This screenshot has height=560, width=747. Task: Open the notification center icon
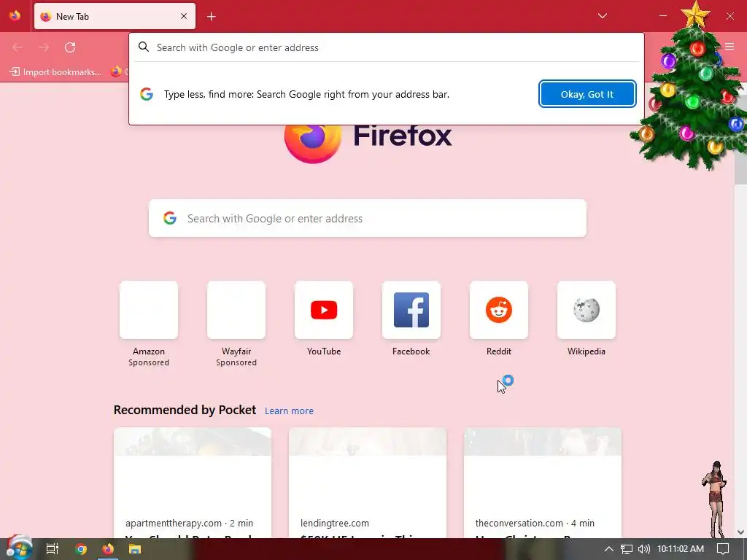[723, 549]
